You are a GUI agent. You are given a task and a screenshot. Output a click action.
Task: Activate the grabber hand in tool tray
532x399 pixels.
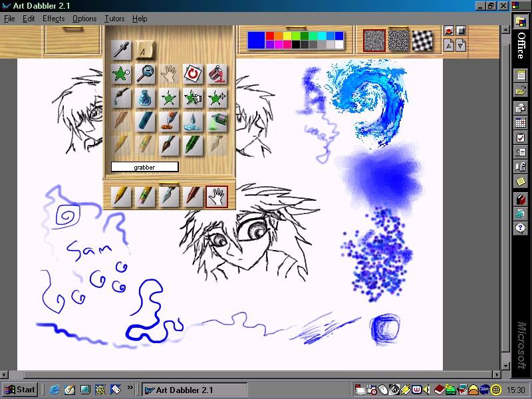(217, 196)
